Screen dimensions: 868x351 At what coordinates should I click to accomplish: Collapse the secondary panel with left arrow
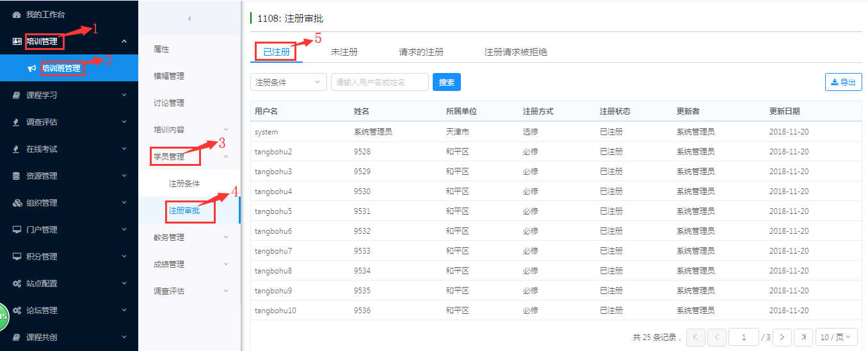tap(189, 19)
